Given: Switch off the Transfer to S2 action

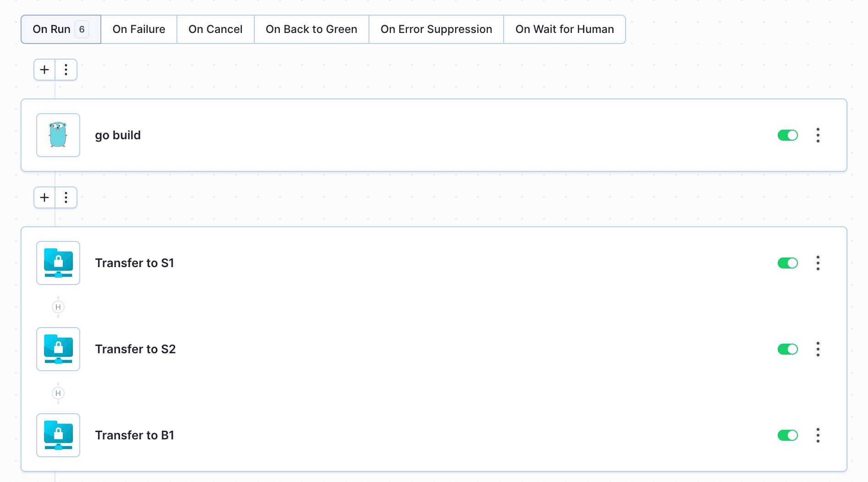Looking at the screenshot, I should [x=787, y=349].
